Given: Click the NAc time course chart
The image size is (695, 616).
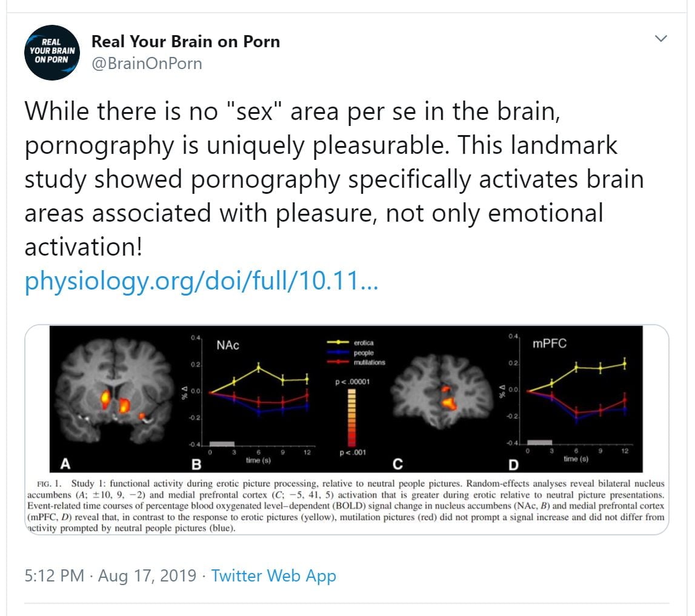Looking at the screenshot, I should 258,400.
